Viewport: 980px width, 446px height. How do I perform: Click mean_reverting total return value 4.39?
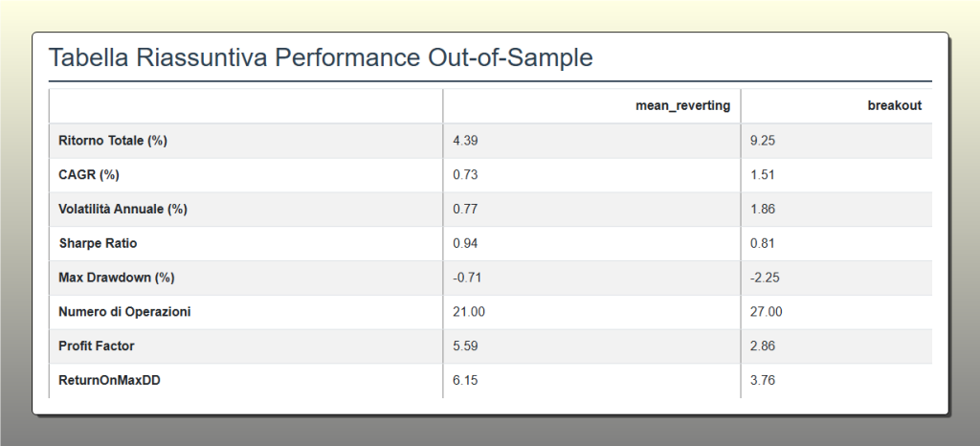465,141
